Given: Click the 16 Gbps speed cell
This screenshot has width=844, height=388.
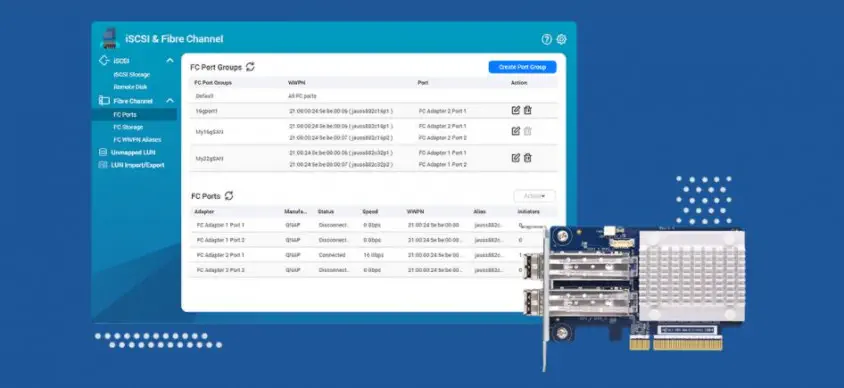Looking at the screenshot, I should tap(373, 255).
